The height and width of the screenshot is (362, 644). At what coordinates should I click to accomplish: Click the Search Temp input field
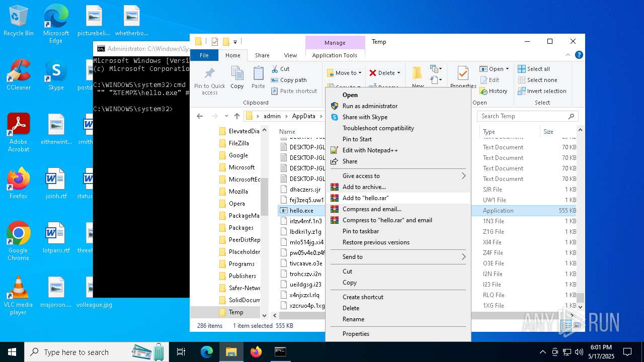(527, 116)
